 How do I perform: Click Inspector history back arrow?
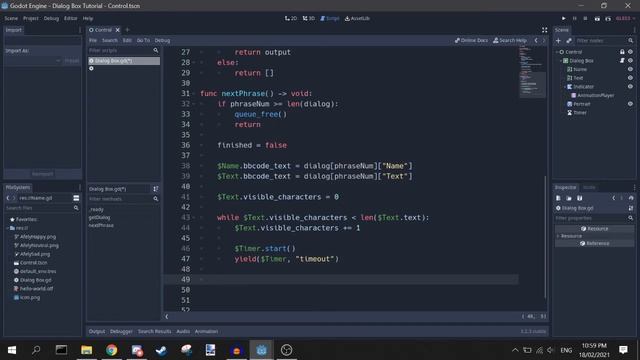click(x=613, y=198)
